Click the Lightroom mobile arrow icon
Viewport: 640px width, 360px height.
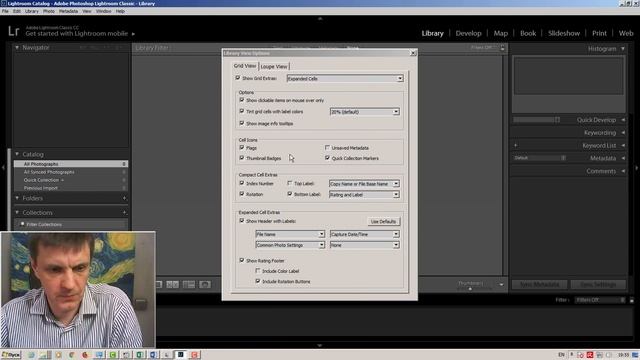tap(133, 34)
